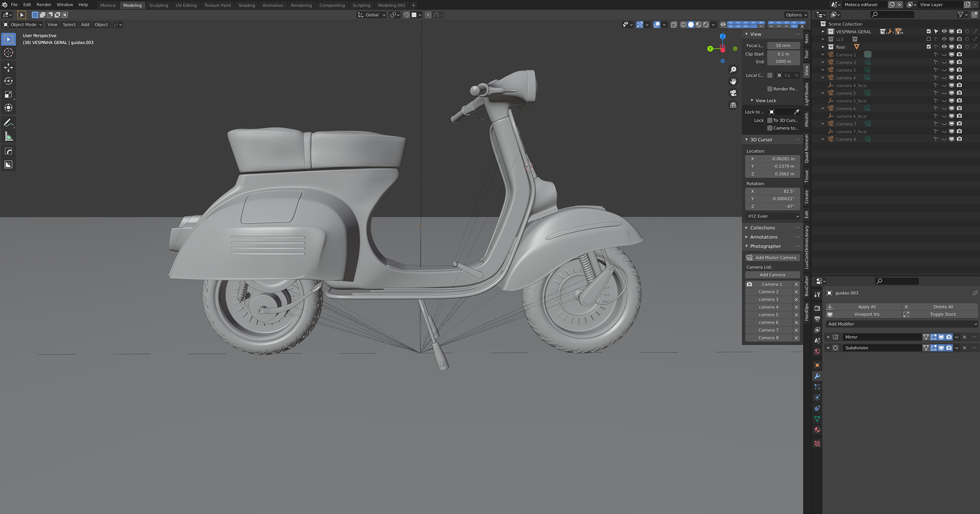
Task: Enable Lock To 3D Cursor checkbox
Action: click(x=770, y=120)
